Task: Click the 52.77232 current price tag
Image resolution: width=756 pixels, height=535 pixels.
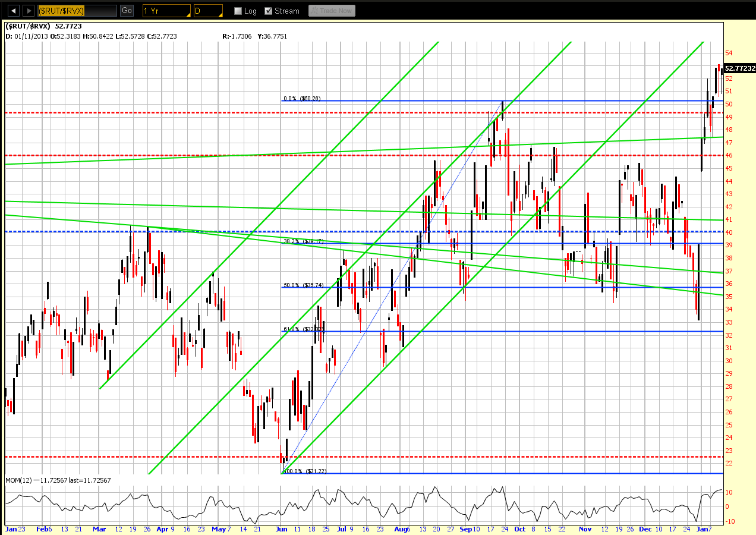Action: 739,69
